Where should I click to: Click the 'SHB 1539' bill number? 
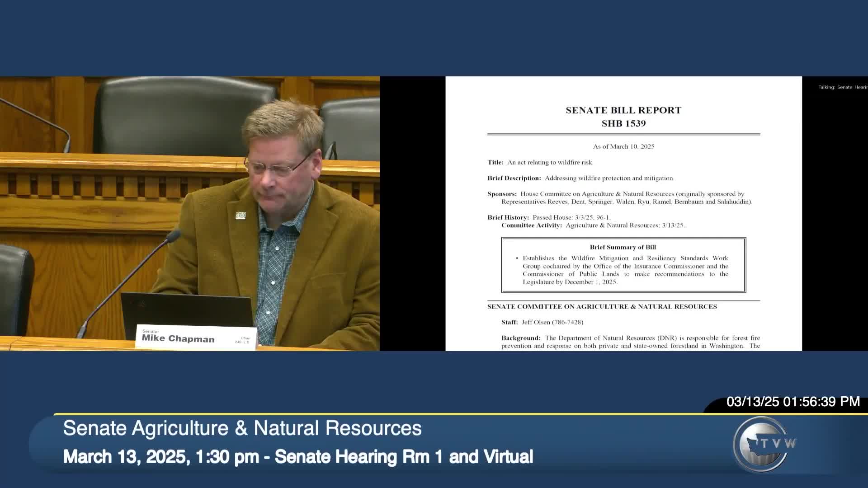[623, 123]
